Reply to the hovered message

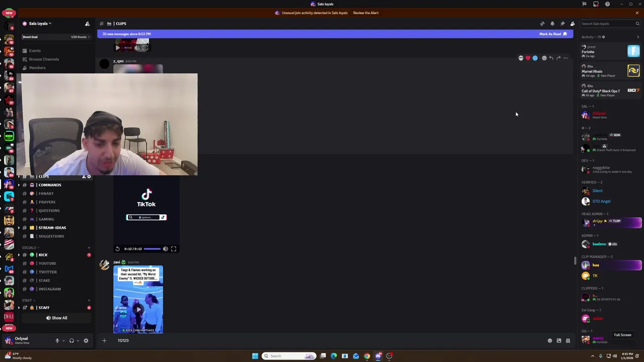click(x=551, y=58)
